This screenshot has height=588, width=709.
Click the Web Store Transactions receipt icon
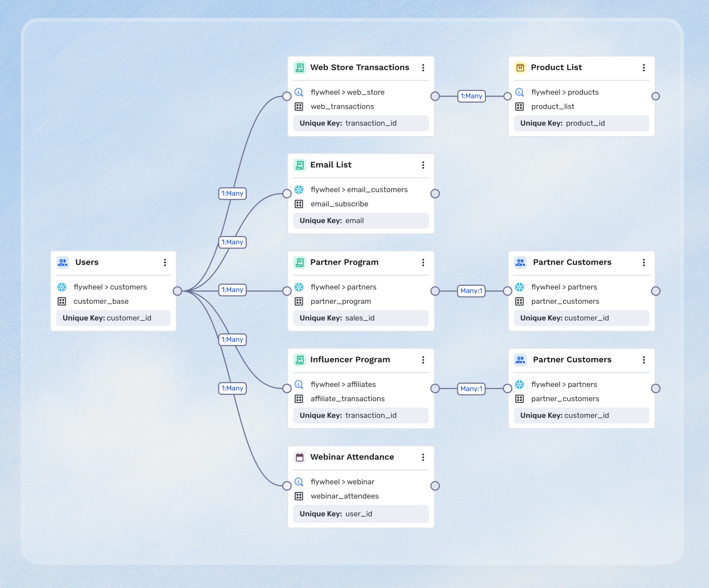[x=299, y=67]
